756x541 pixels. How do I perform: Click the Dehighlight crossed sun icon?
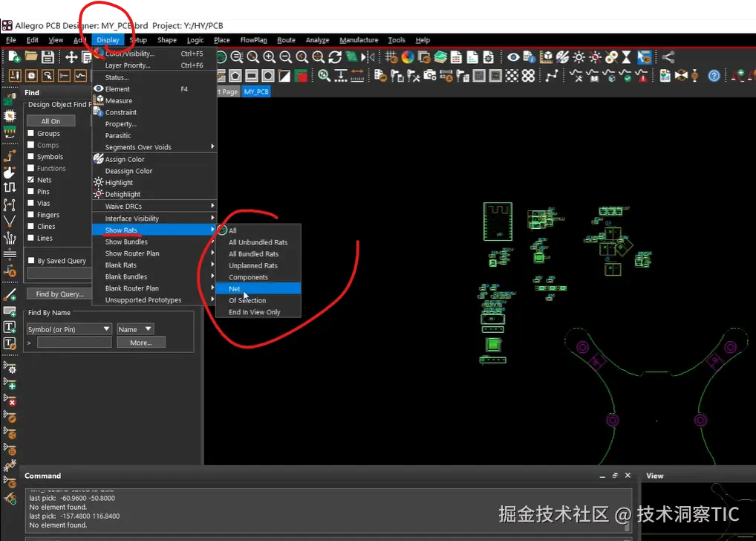coord(595,57)
